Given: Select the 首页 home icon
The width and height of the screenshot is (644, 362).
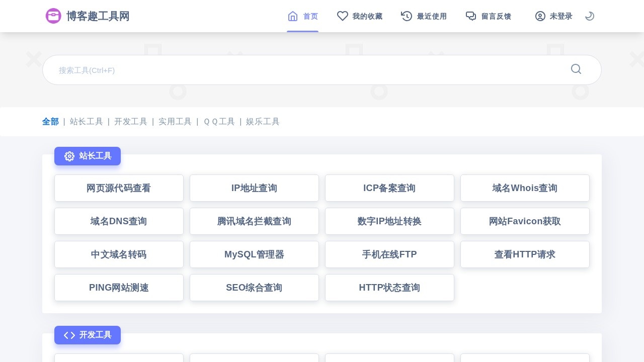Looking at the screenshot, I should coord(293,16).
